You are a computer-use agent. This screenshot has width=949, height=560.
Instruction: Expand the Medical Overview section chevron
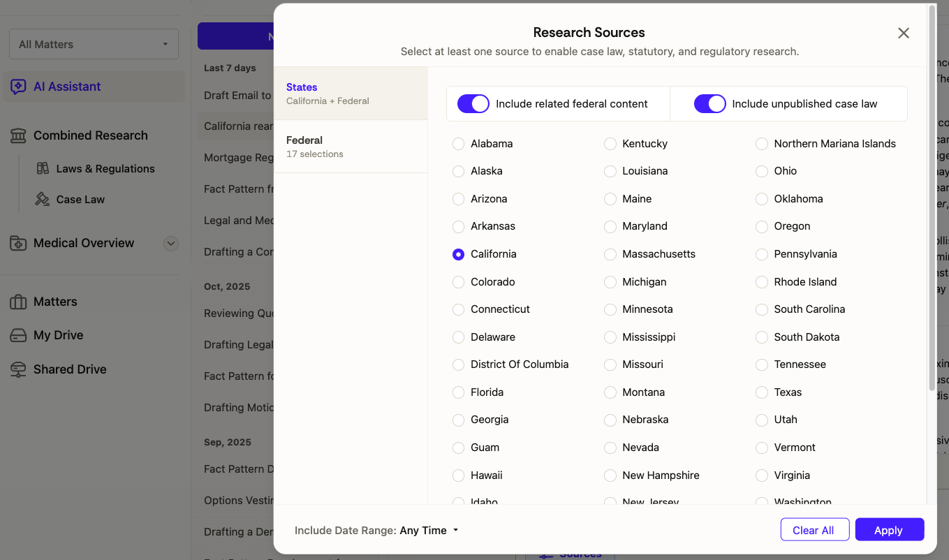(170, 244)
